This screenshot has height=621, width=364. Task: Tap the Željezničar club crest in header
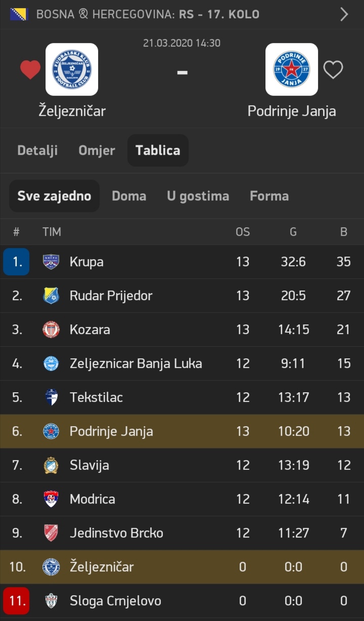pyautogui.click(x=72, y=69)
